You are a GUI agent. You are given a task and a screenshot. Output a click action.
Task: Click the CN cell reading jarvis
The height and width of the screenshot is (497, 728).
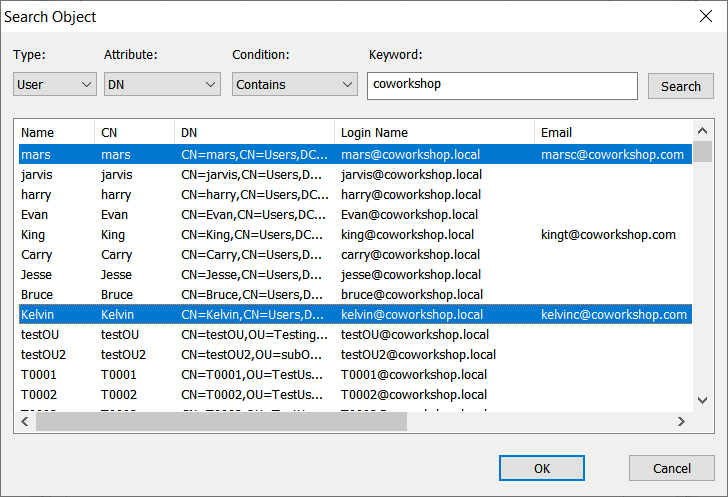pyautogui.click(x=117, y=175)
